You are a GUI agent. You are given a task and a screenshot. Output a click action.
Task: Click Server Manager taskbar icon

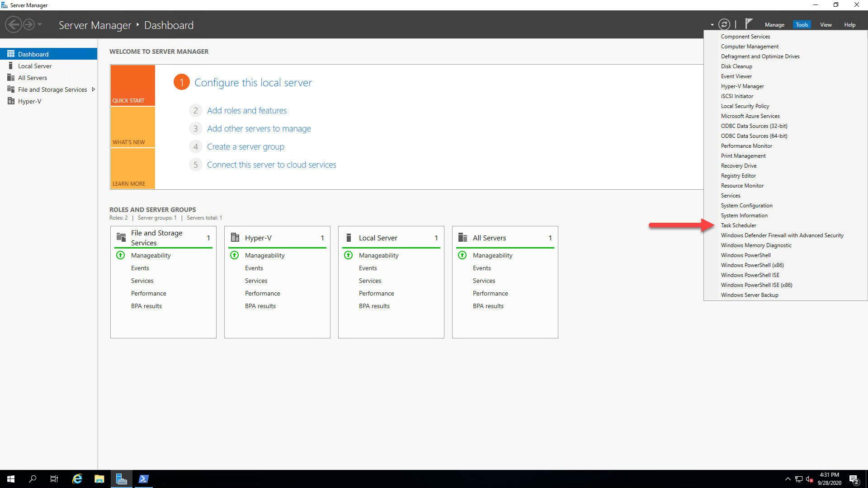click(122, 479)
